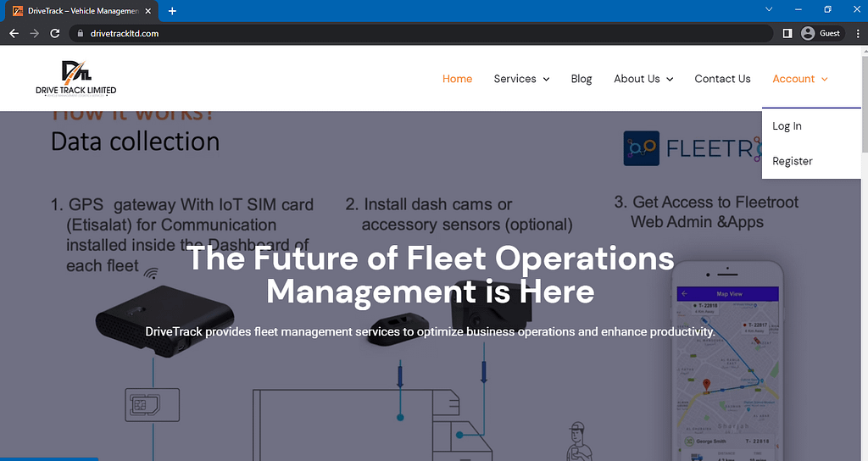Screen dimensions: 868x461
Task: Navigate to Contact Us page
Action: coord(722,79)
